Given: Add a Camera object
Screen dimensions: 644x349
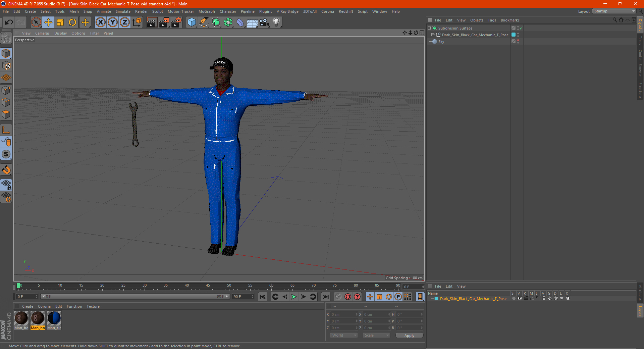Looking at the screenshot, I should 264,22.
